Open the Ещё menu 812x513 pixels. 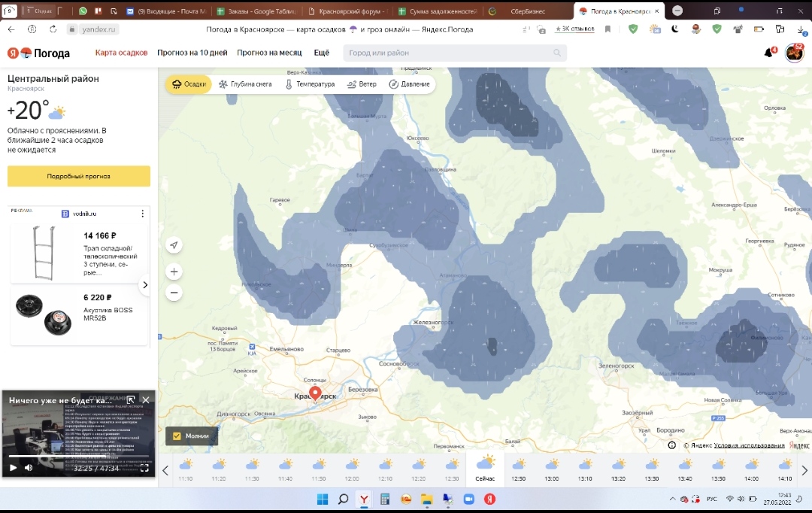pos(322,53)
